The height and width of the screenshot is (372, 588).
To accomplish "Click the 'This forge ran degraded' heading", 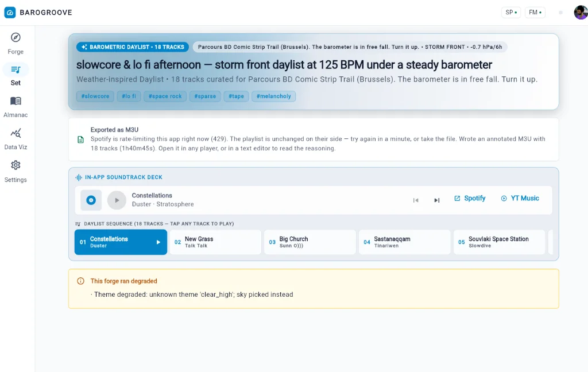I will (124, 281).
